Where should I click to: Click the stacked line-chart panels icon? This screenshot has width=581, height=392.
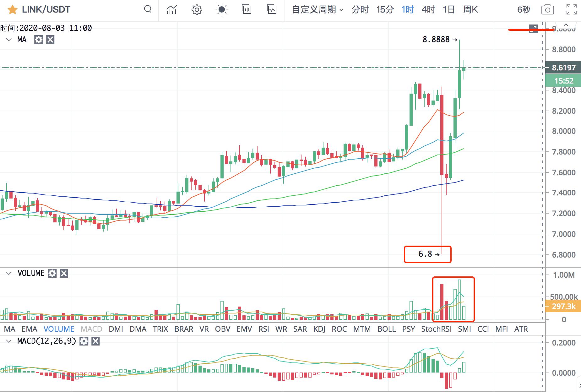click(x=272, y=9)
